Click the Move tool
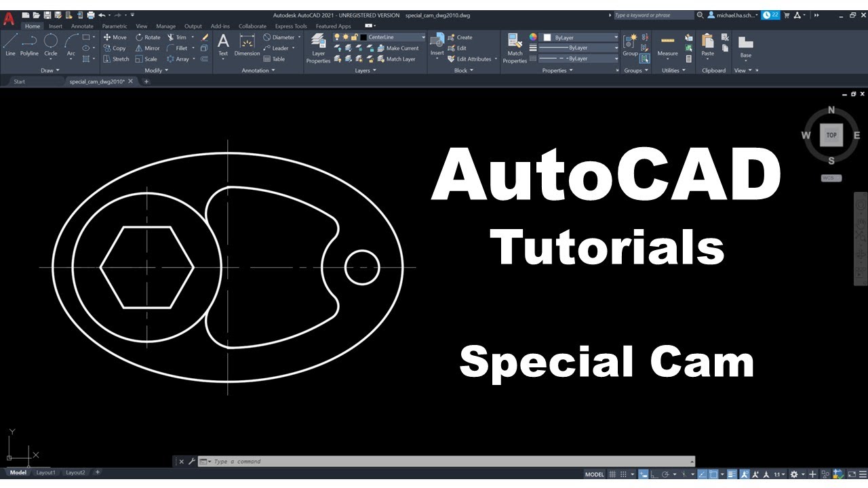Viewport: 868px width, 488px height. pos(115,37)
